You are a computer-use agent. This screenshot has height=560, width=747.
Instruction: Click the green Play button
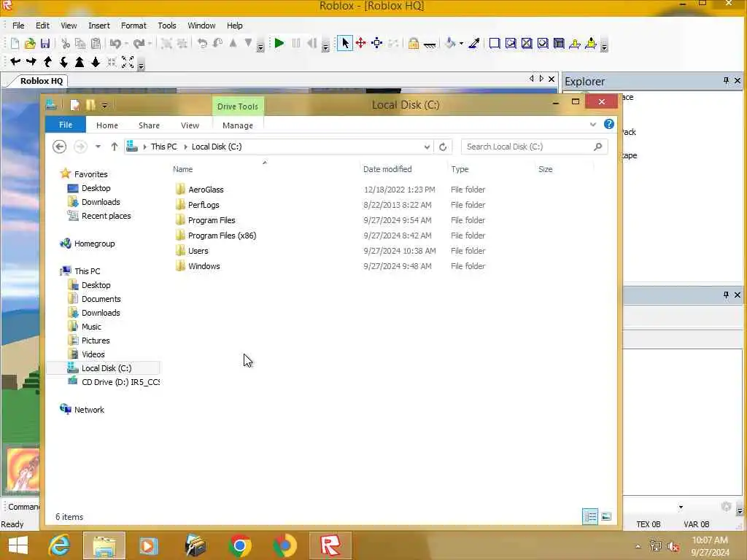tap(279, 44)
